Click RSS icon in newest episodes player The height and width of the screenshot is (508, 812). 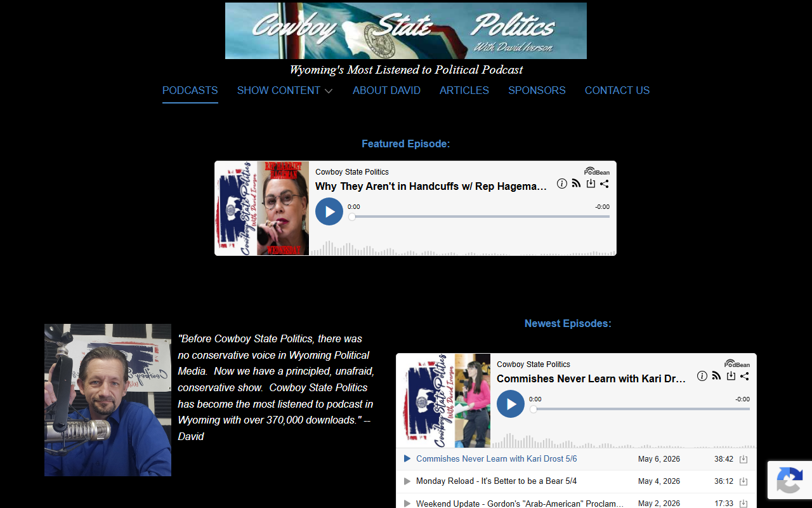pyautogui.click(x=716, y=376)
